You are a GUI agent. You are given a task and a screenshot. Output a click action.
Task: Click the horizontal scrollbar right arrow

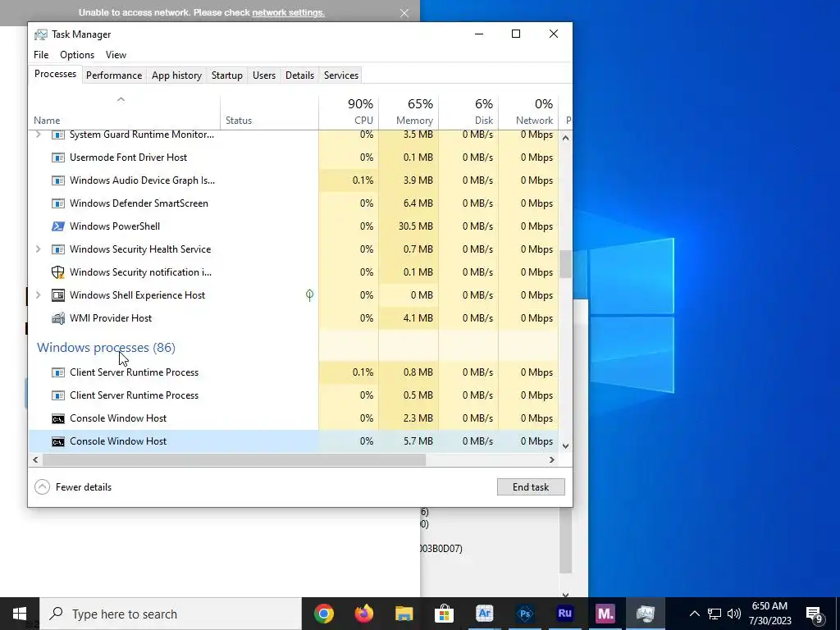tap(552, 459)
